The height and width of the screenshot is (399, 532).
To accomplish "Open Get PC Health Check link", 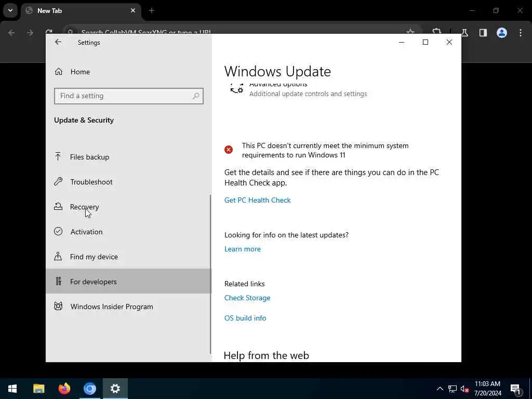I will (258, 200).
